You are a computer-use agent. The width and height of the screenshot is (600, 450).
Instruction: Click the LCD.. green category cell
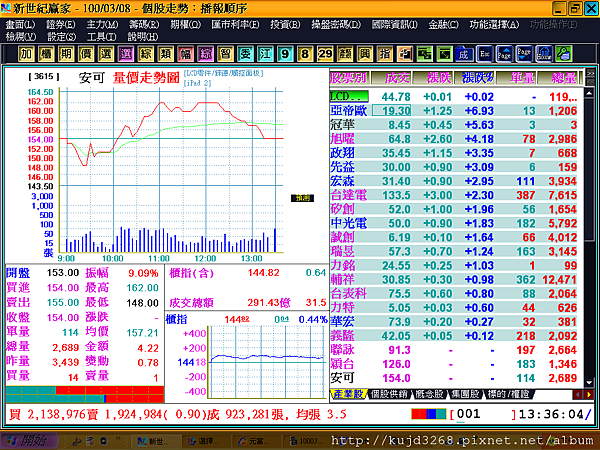[349, 96]
